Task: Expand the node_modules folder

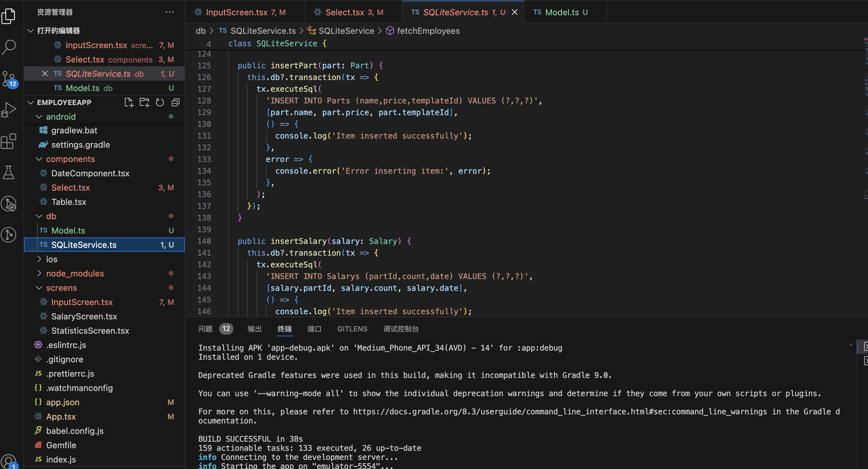Action: click(x=39, y=274)
